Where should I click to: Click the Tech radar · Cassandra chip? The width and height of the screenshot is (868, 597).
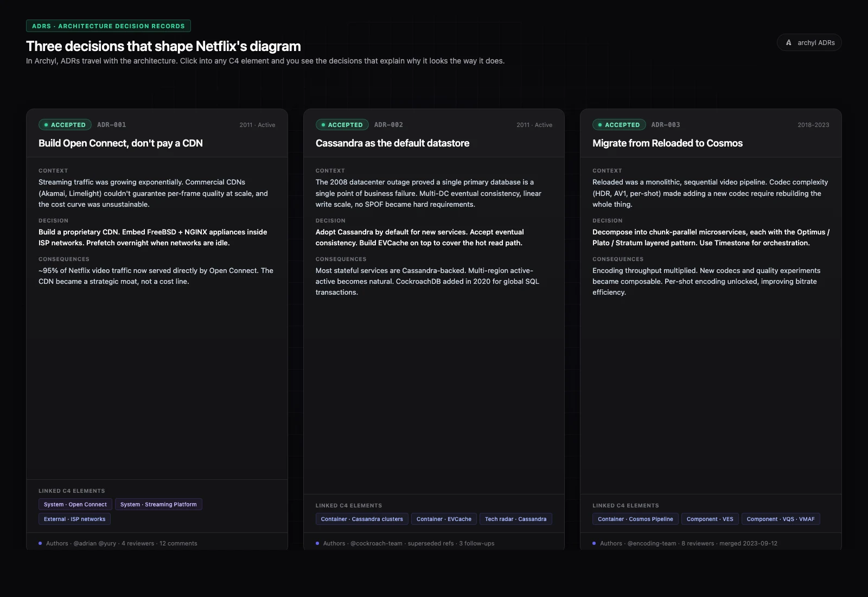coord(515,519)
